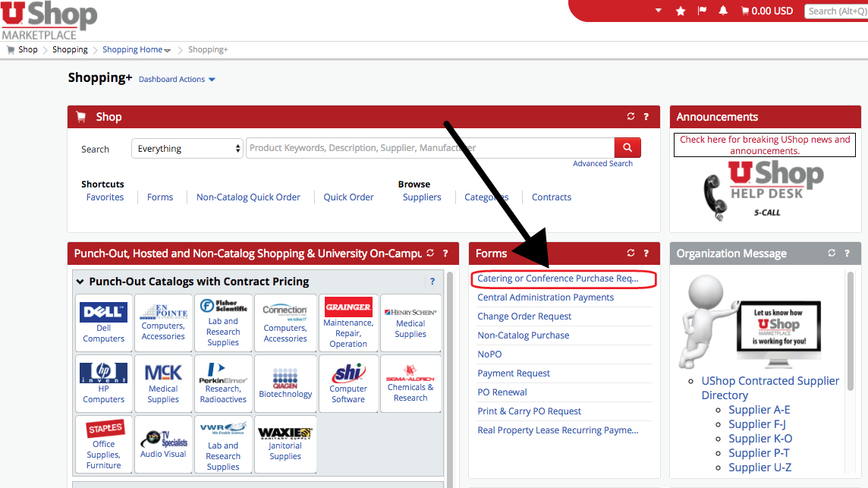Screen dimensions: 868x488
Task: Open the flag action items icon
Action: 702,11
